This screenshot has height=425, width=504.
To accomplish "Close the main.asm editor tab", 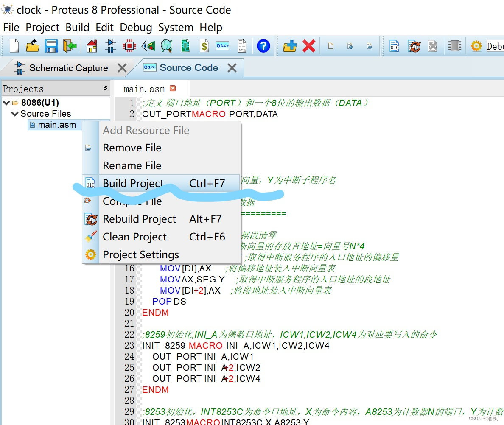I will coord(173,88).
